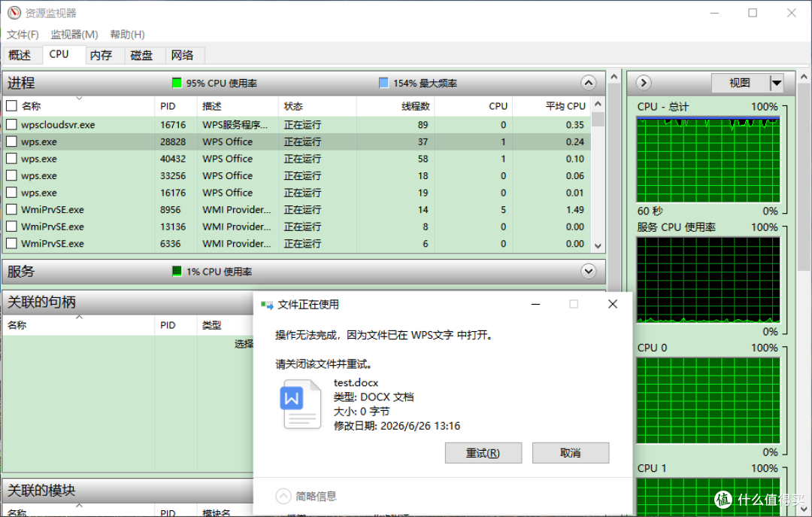Open the 文件(F) menu
This screenshot has height=517, width=812.
pos(23,34)
